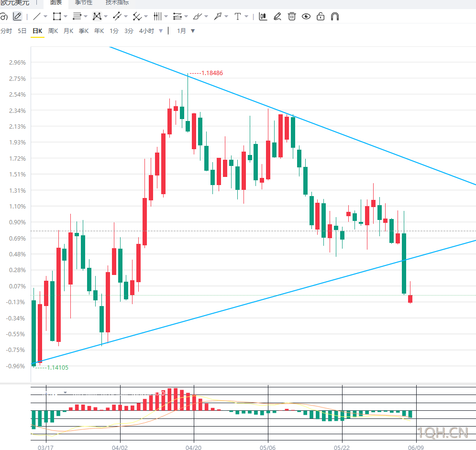Image resolution: width=476 pixels, height=450 pixels.
Task: Select the arrow drawing tool
Action: pos(218,16)
